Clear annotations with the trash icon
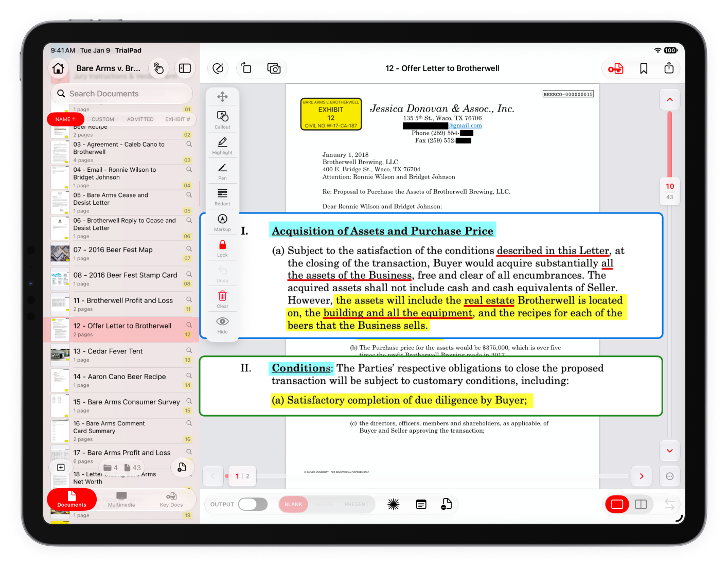This screenshot has width=728, height=571. (222, 299)
